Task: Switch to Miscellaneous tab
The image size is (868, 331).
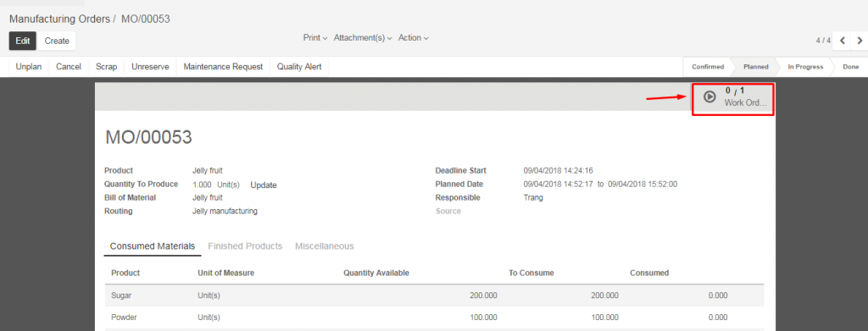Action: click(x=325, y=245)
